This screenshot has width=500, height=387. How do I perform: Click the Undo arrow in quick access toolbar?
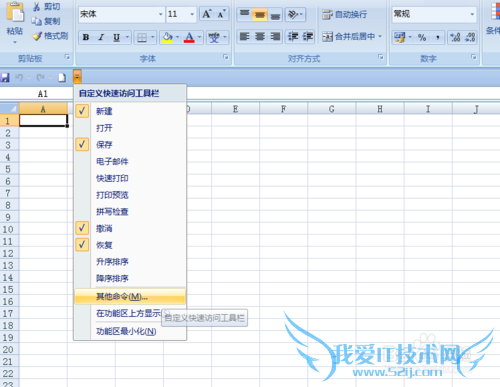pyautogui.click(x=19, y=78)
